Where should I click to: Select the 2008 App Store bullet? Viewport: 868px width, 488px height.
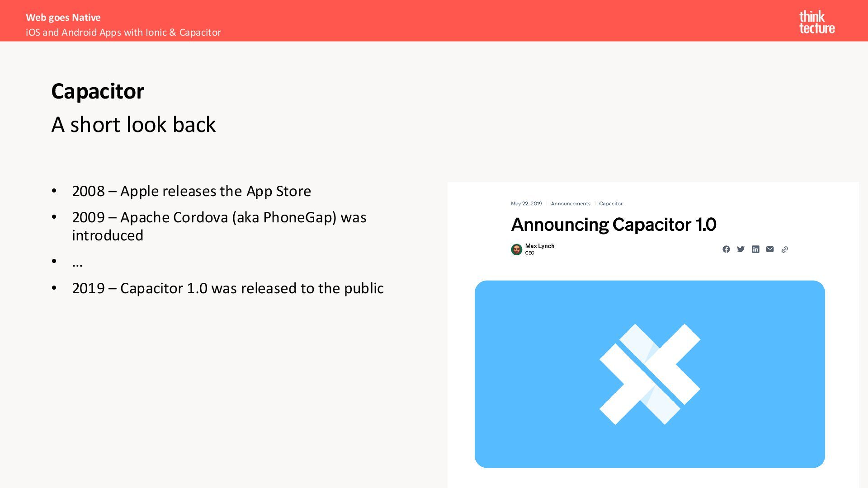[x=191, y=191]
